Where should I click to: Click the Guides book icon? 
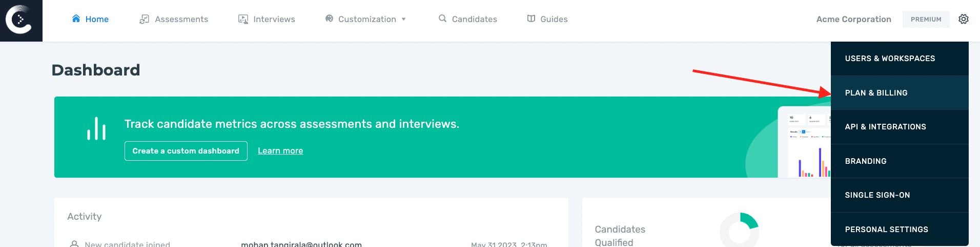click(531, 18)
